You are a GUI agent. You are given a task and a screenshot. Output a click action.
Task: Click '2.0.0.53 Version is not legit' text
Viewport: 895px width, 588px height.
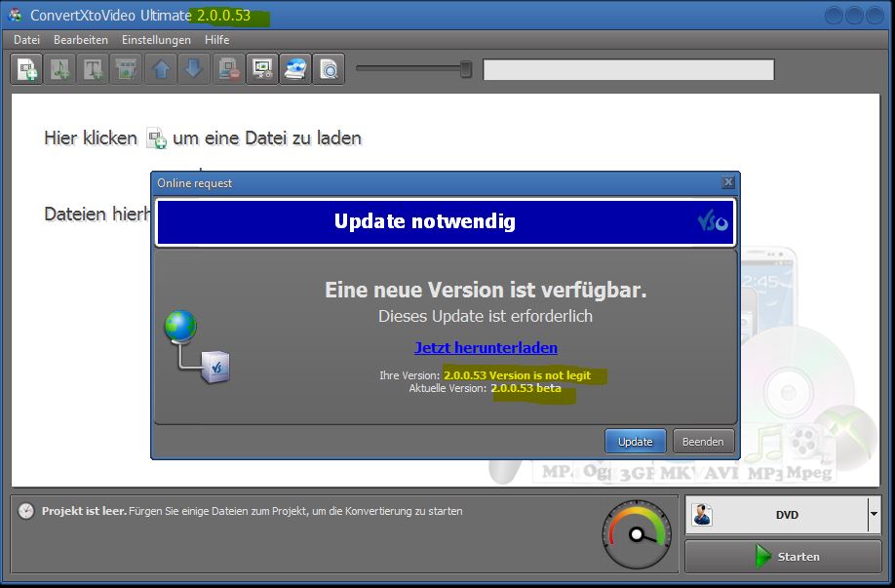[517, 375]
